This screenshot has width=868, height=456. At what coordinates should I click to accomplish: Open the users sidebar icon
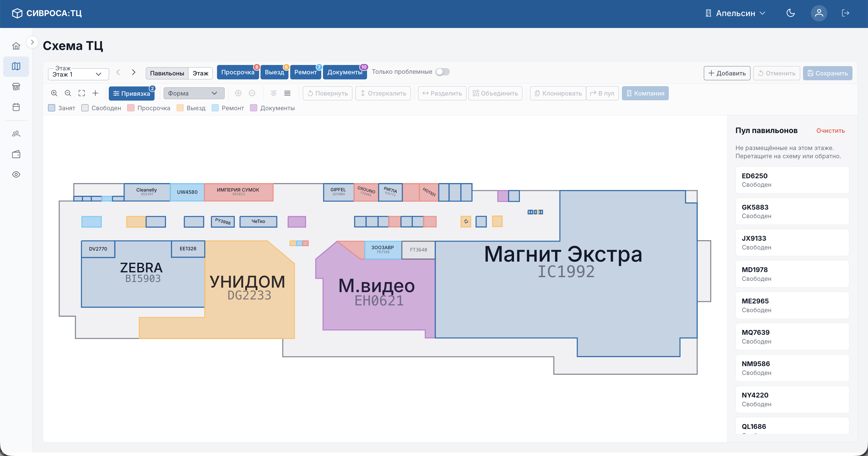tap(16, 134)
